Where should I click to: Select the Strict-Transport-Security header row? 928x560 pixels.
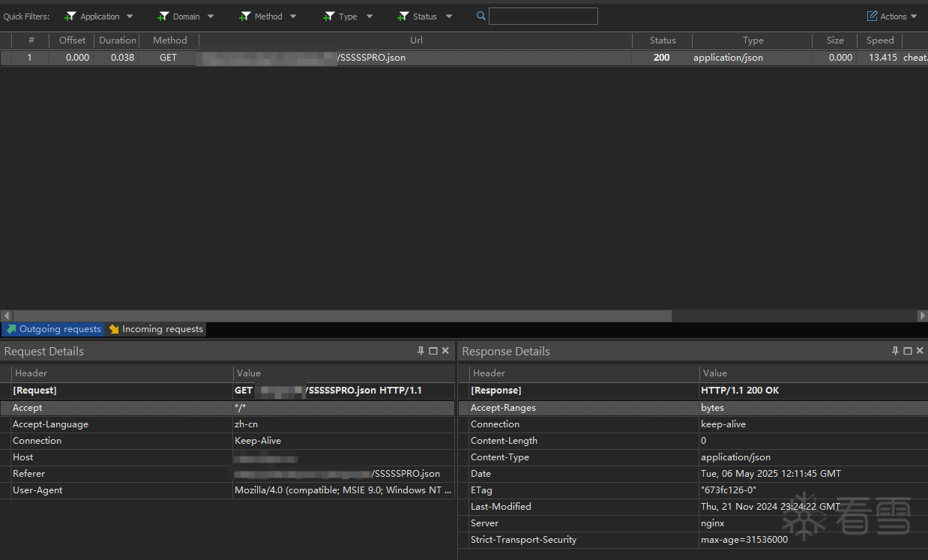pyautogui.click(x=693, y=540)
